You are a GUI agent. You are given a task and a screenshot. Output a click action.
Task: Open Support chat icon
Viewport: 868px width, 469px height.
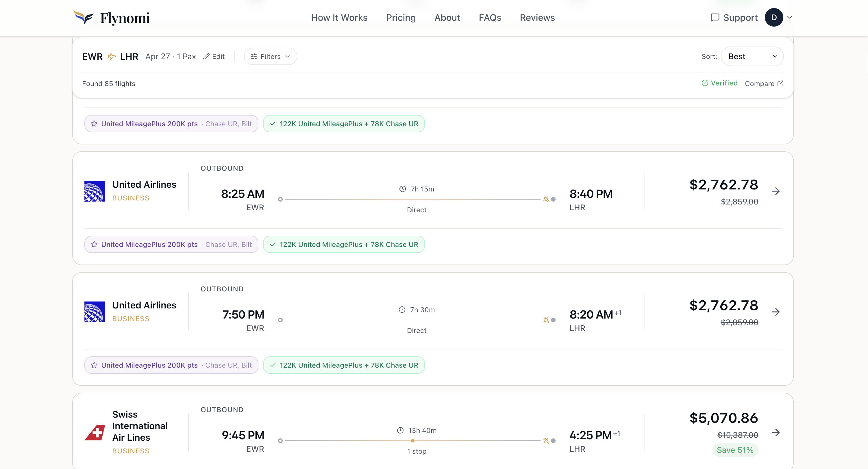[715, 18]
